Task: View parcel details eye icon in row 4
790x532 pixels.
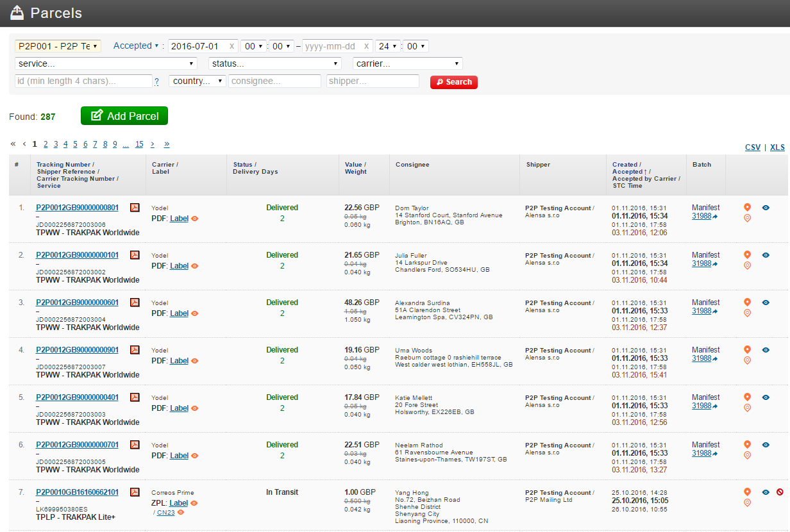Action: tap(766, 350)
